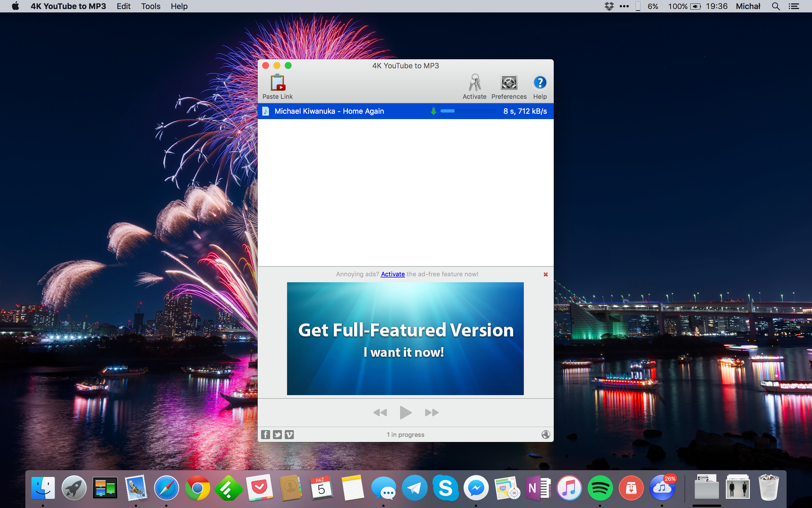
Task: Open the Activate keys icon
Action: [x=474, y=83]
